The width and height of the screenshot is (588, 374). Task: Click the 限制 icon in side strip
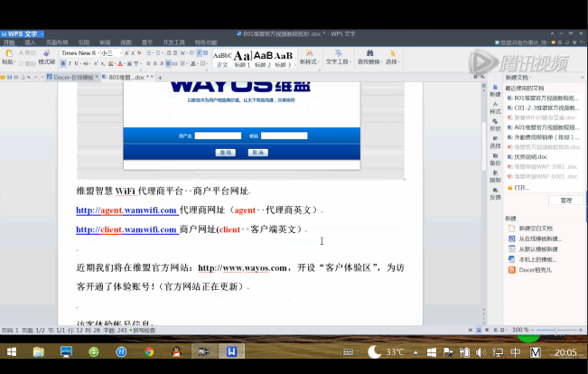coord(495,176)
